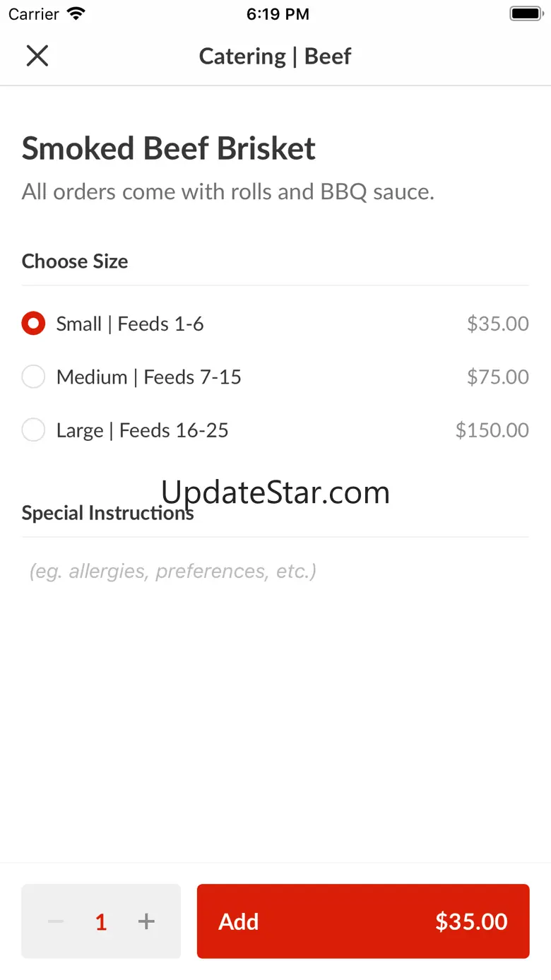Tap the Carrier label in status bar
This screenshot has height=980, width=551.
point(34,14)
